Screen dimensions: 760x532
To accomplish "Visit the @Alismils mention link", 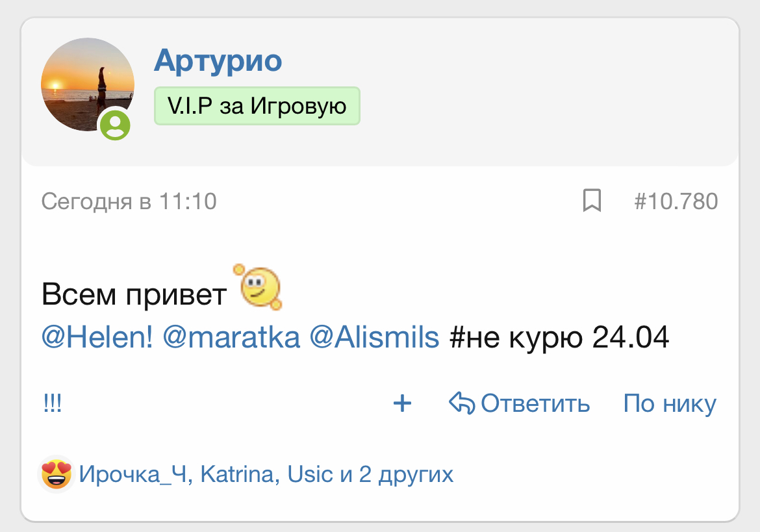I will point(374,338).
